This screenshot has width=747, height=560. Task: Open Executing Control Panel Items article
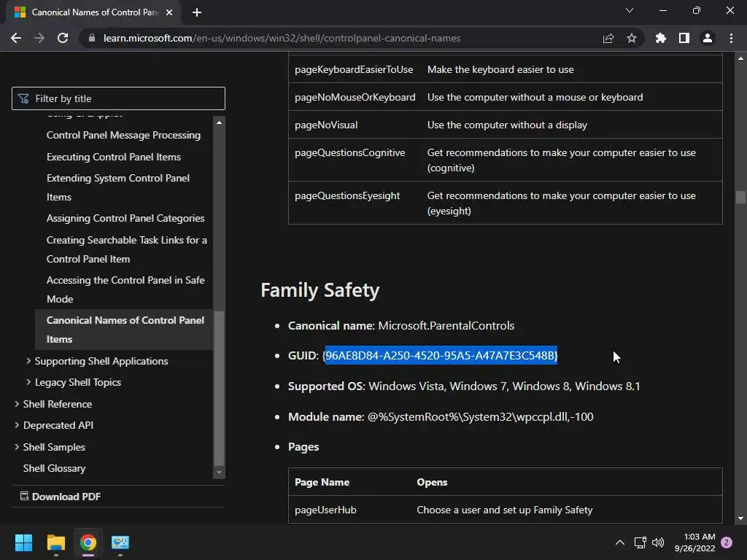(x=113, y=157)
